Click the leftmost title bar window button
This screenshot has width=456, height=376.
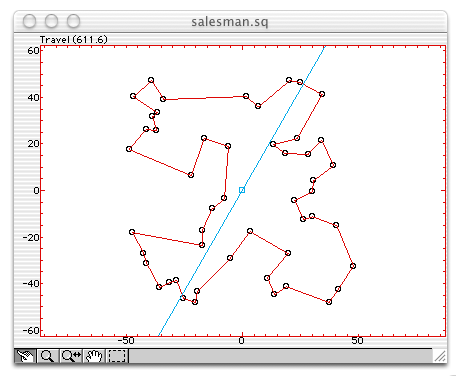click(29, 21)
